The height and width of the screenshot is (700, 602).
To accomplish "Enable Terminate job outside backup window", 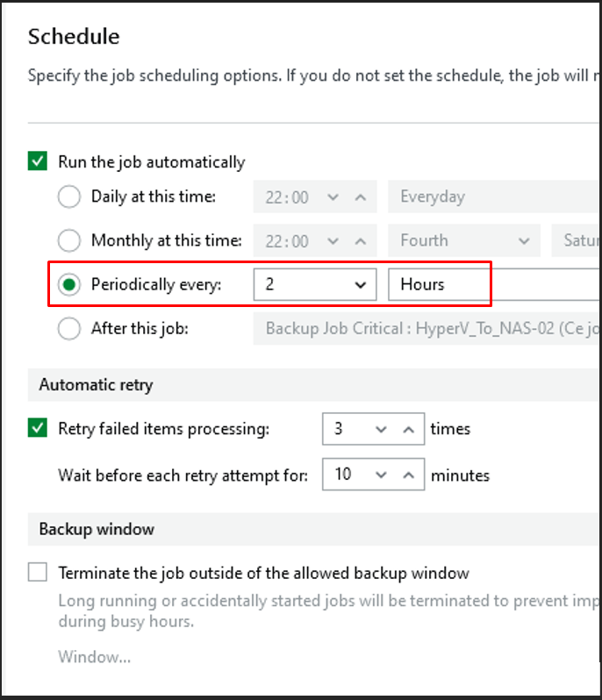I will click(x=38, y=573).
